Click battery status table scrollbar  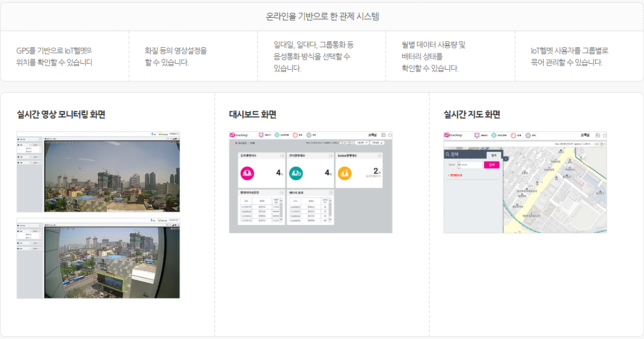click(x=330, y=209)
